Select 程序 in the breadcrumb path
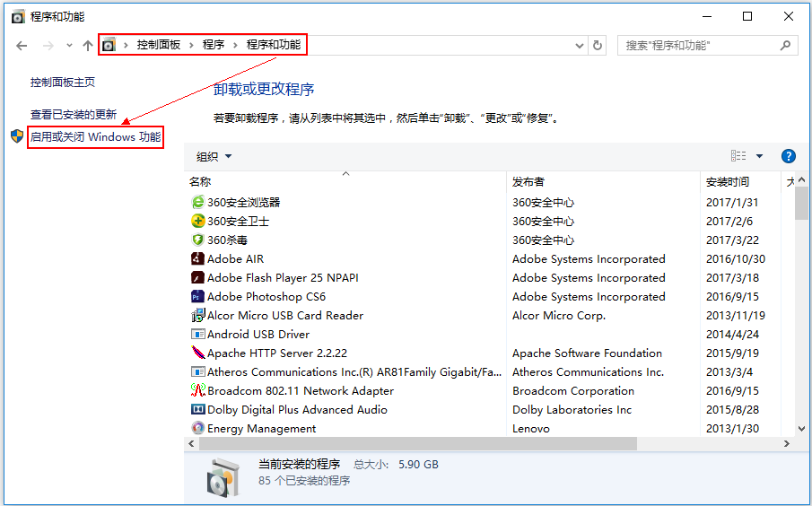The width and height of the screenshot is (812, 506). pos(214,45)
